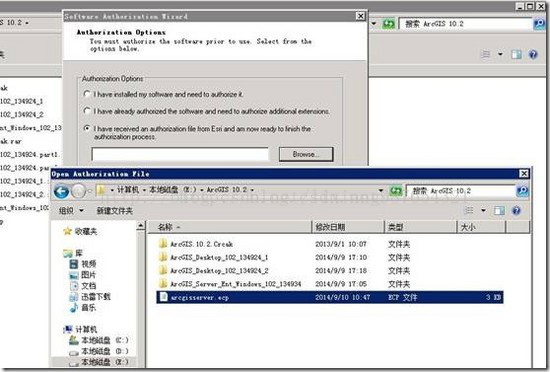Open the 组织 menu in the dialog

tap(71, 210)
